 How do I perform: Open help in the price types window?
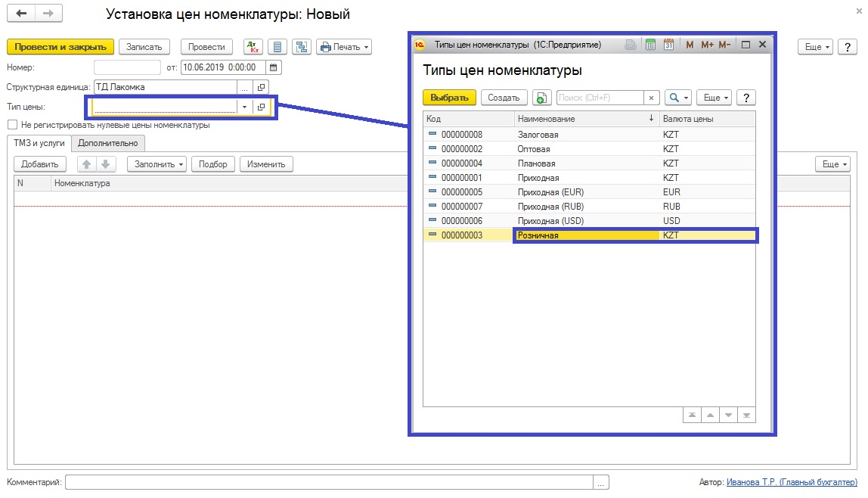746,98
